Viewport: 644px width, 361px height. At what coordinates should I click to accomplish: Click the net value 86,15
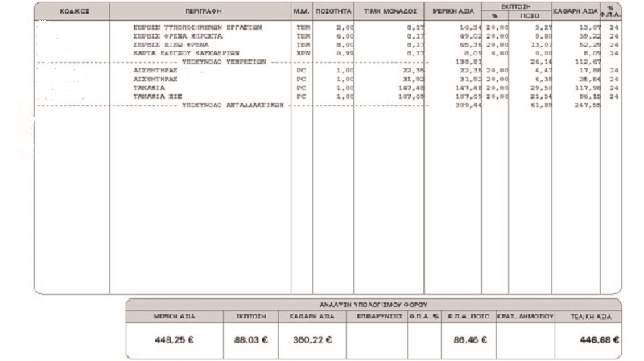click(590, 96)
